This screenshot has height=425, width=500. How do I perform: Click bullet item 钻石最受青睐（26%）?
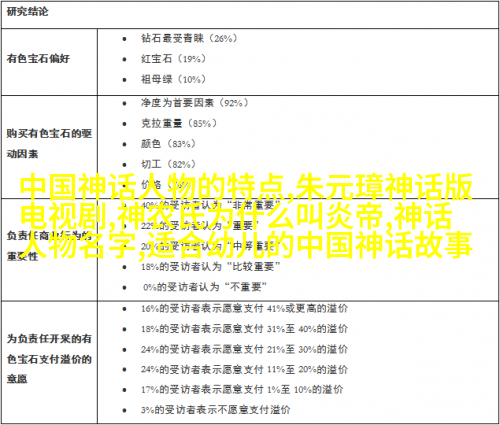point(189,38)
